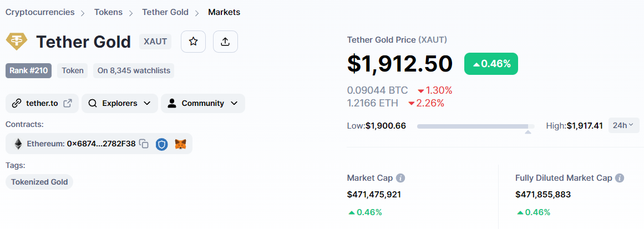Navigate to Tokens breadcrumb

[108, 12]
